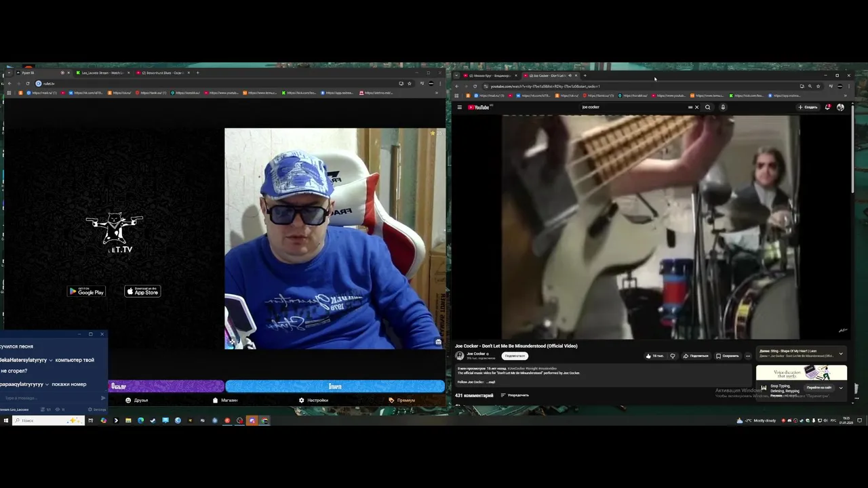
Task: Open user menu for papaaqylatryryryy
Action: pyautogui.click(x=47, y=384)
